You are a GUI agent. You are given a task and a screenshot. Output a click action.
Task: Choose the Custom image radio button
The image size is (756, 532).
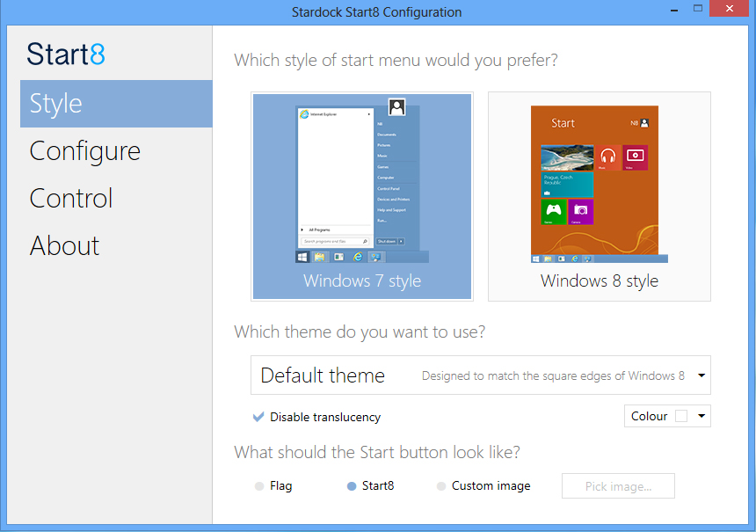(441, 485)
